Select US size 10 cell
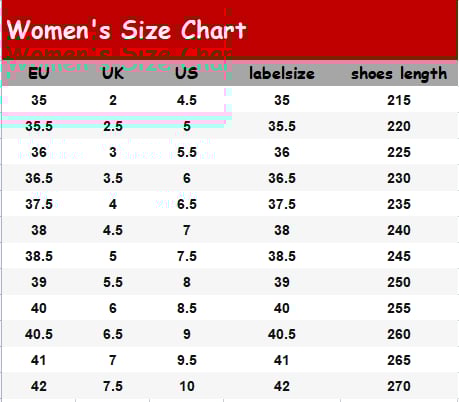Image resolution: width=459 pixels, height=402 pixels. tap(187, 386)
